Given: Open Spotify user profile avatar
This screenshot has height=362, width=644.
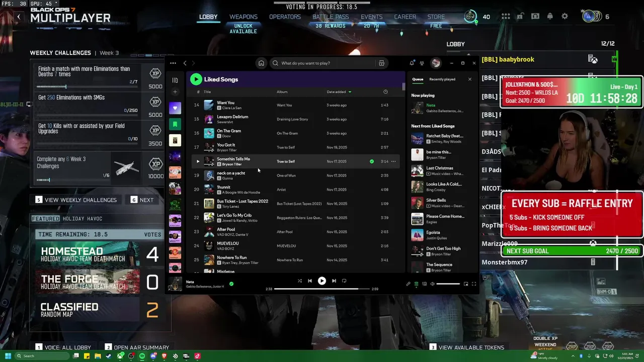Looking at the screenshot, I should tap(436, 63).
